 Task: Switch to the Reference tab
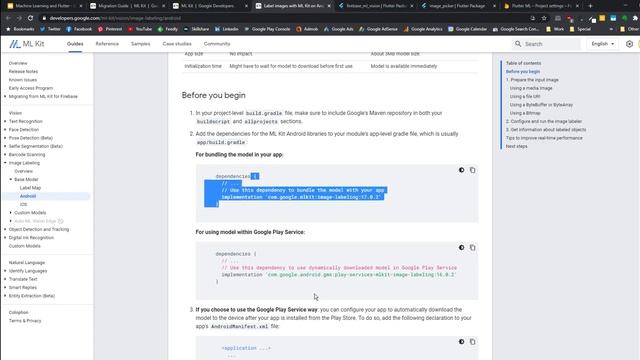(x=107, y=44)
